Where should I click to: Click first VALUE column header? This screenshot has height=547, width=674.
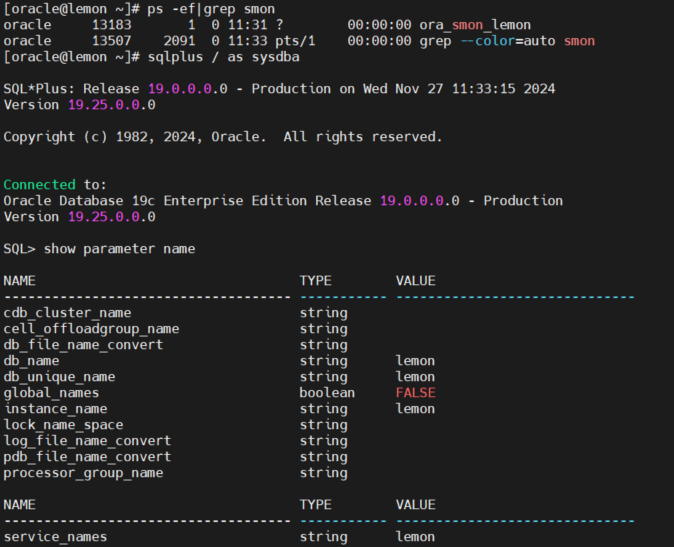(x=416, y=281)
